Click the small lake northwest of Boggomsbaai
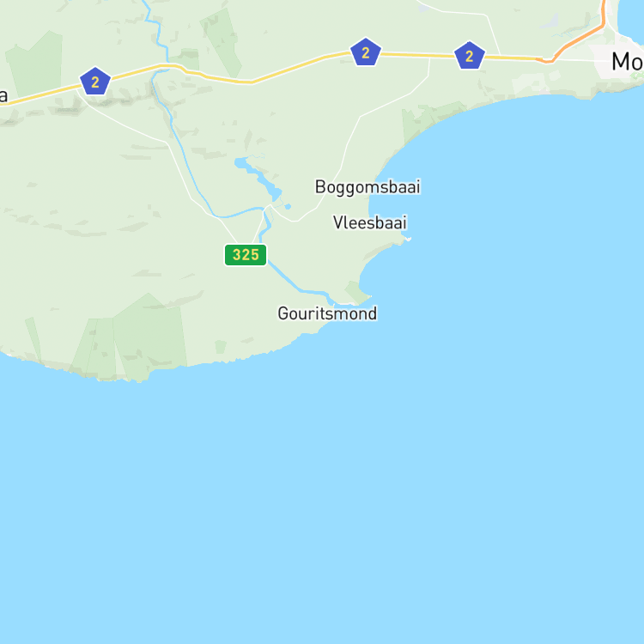The height and width of the screenshot is (644, 644). 260,177
